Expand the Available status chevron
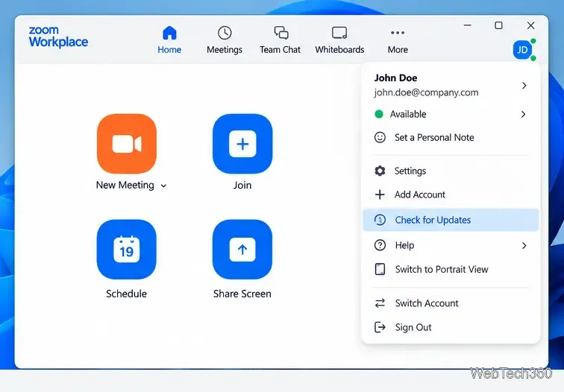Screen dimensions: 564x392 click(x=524, y=114)
